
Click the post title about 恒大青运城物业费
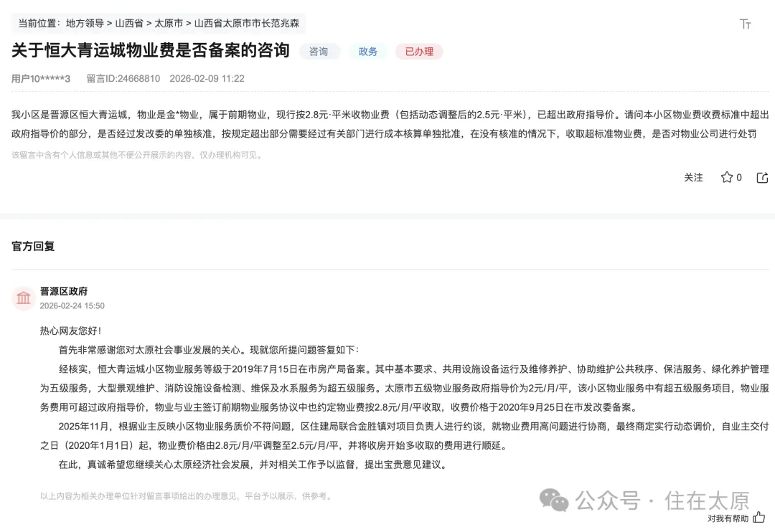[150, 50]
